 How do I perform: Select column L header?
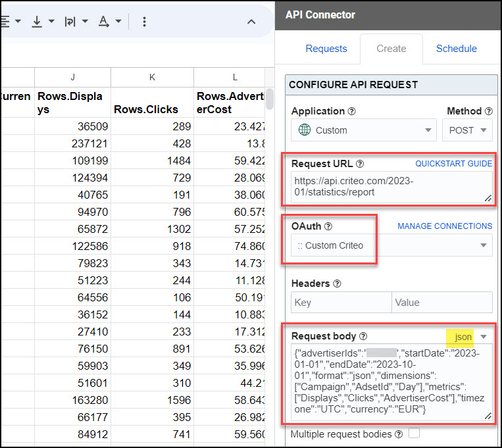[230, 77]
